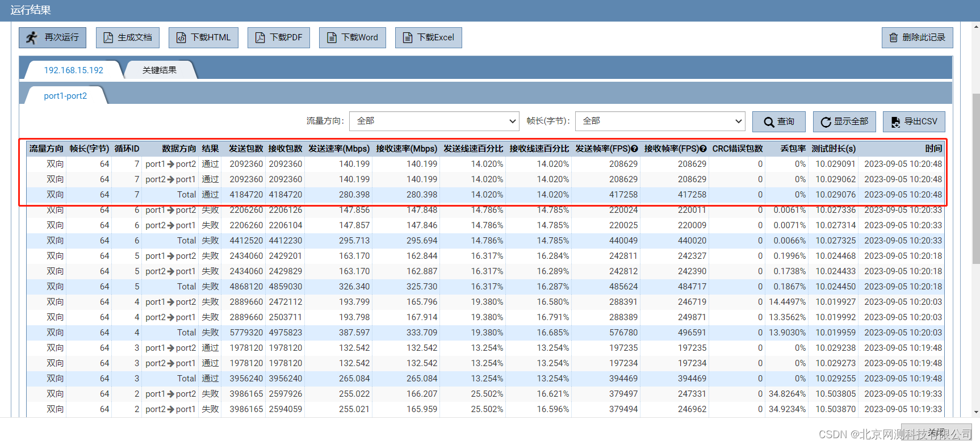Click the 循环ID column header
Viewport: 980px width, 445px height.
[127, 149]
